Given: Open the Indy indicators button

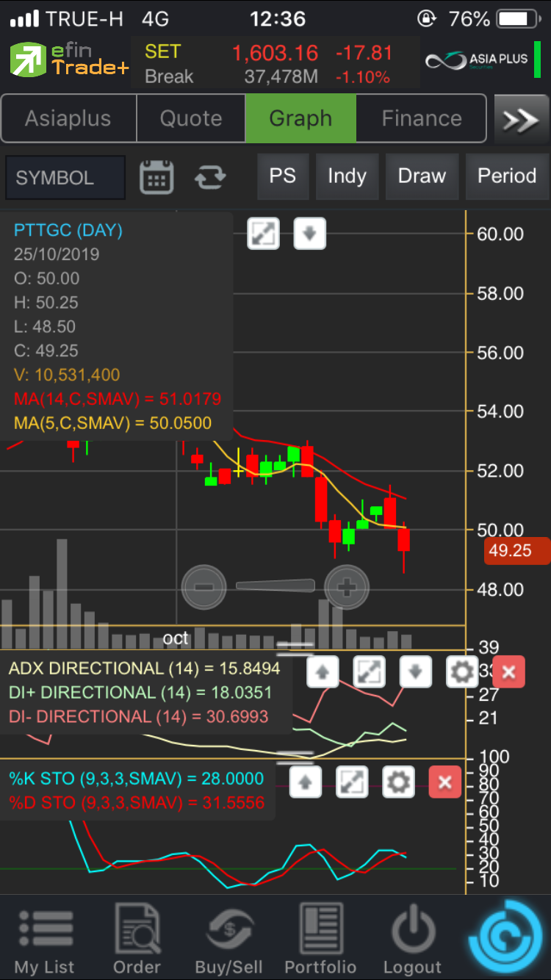Looking at the screenshot, I should coord(347,176).
